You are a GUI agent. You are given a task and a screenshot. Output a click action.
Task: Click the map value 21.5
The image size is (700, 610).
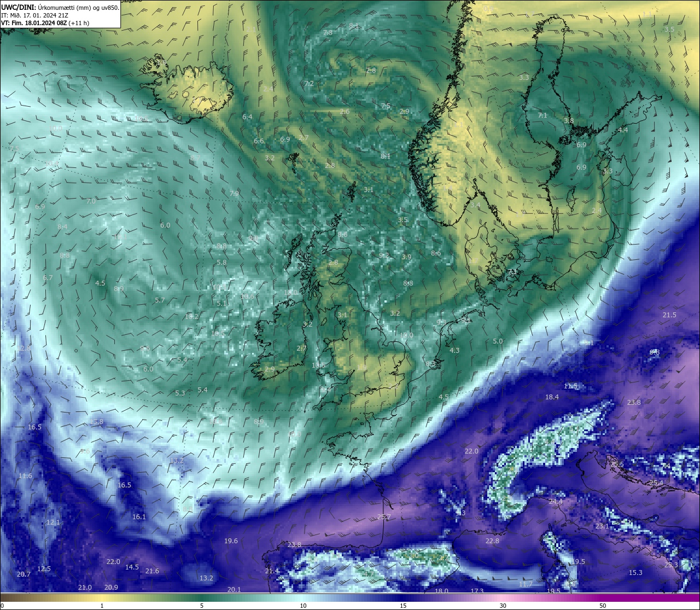coord(669,315)
